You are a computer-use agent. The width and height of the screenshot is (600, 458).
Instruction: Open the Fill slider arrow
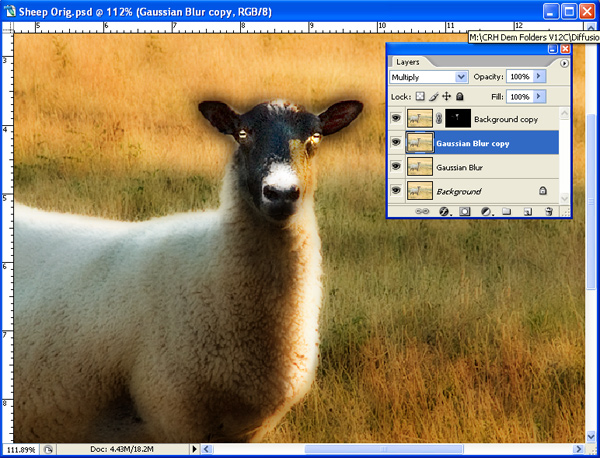tap(539, 96)
